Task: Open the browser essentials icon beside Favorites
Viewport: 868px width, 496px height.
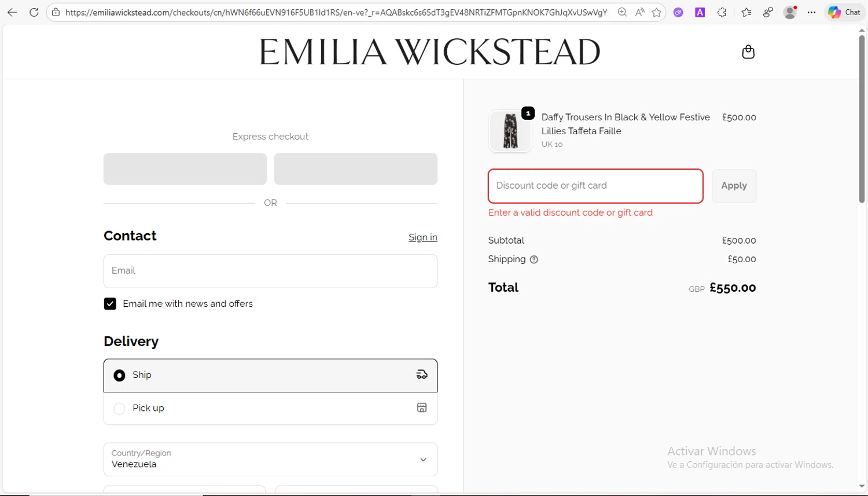Action: point(768,12)
